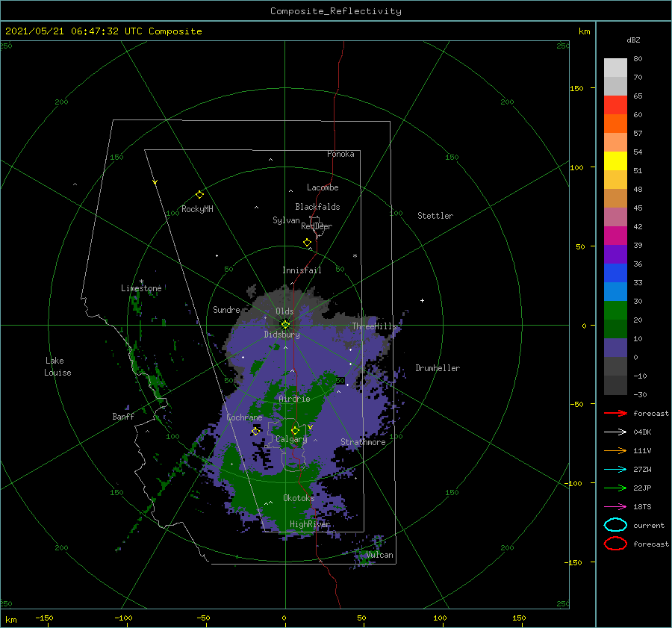672x628 pixels.
Task: Click the Stettler town label
Action: (435, 216)
